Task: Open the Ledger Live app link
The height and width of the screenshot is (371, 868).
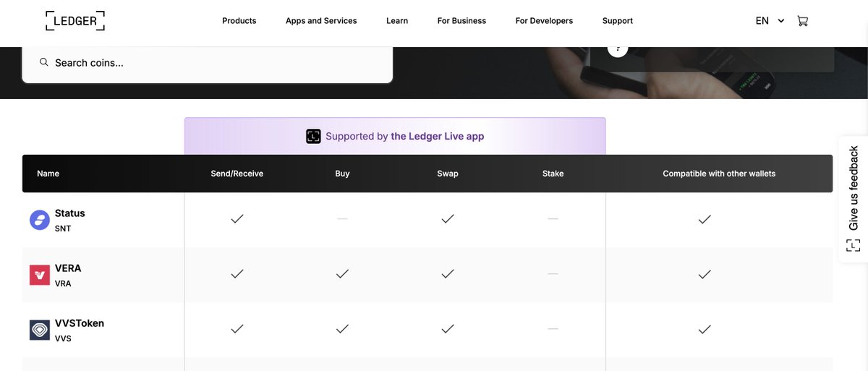Action: (x=438, y=136)
